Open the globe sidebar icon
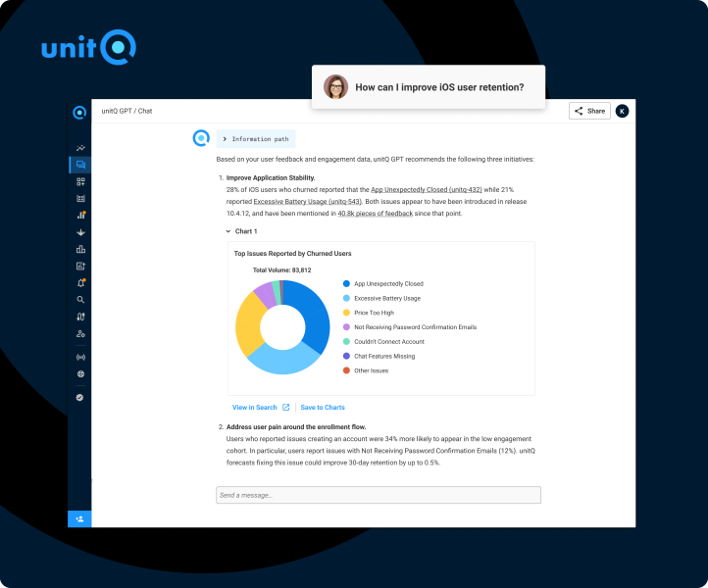Image resolution: width=708 pixels, height=588 pixels. click(80, 374)
